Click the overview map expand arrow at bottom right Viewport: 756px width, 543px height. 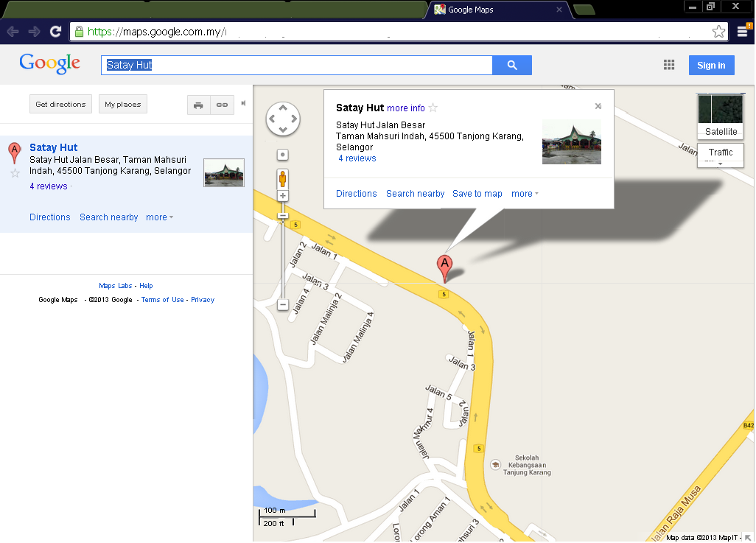(x=748, y=537)
